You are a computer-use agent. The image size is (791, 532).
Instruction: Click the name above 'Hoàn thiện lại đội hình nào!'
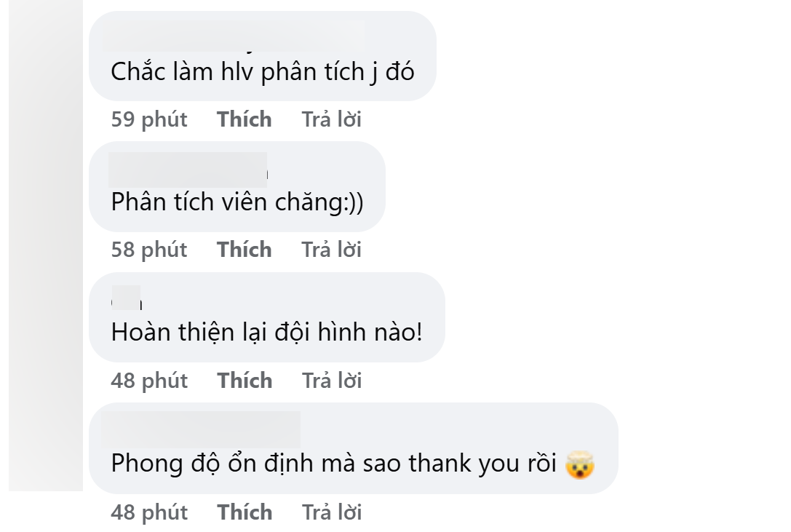[127, 296]
